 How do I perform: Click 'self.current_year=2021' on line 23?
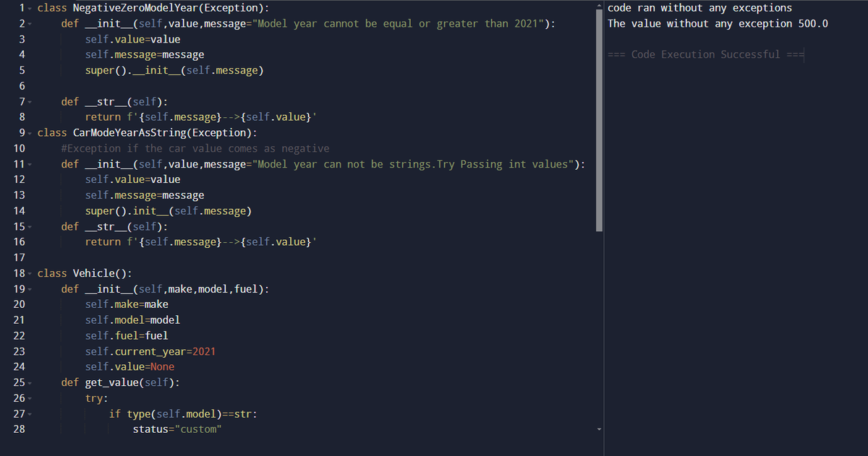click(x=150, y=351)
